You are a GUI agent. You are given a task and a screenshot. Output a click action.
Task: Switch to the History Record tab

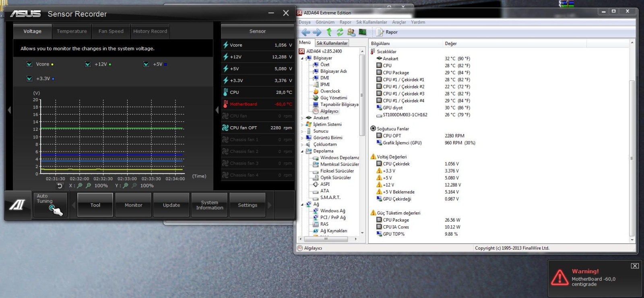[150, 31]
